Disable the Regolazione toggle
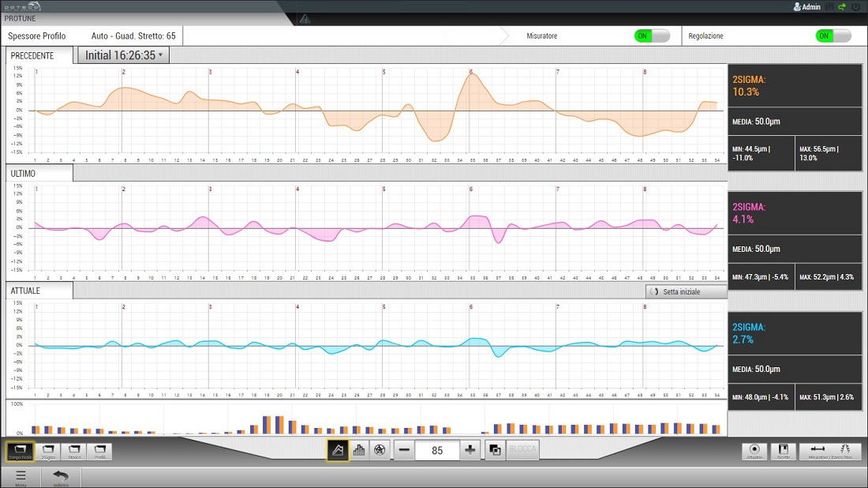The image size is (868, 488). click(x=833, y=36)
